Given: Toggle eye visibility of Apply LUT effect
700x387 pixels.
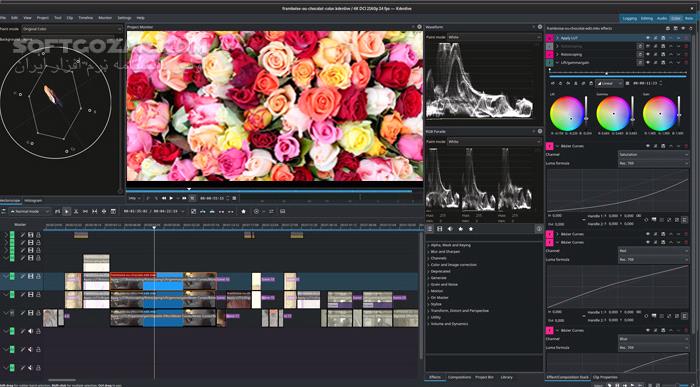Looking at the screenshot, I should 648,38.
